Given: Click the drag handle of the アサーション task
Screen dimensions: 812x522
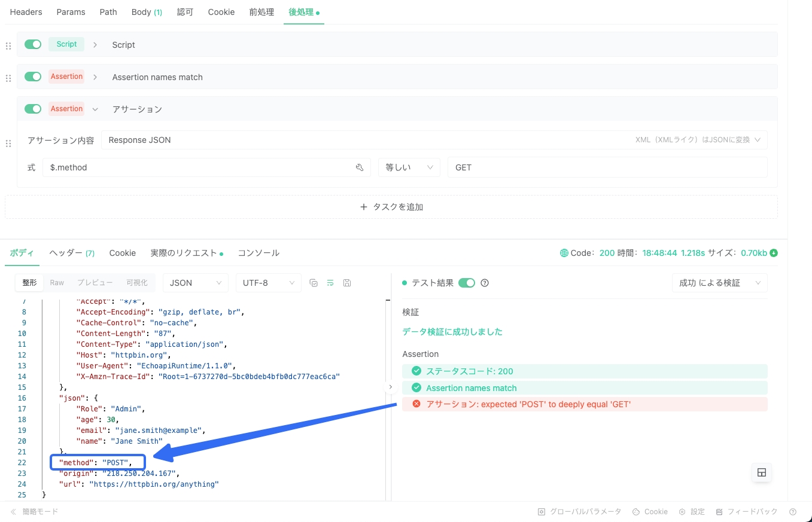Looking at the screenshot, I should click(x=8, y=144).
